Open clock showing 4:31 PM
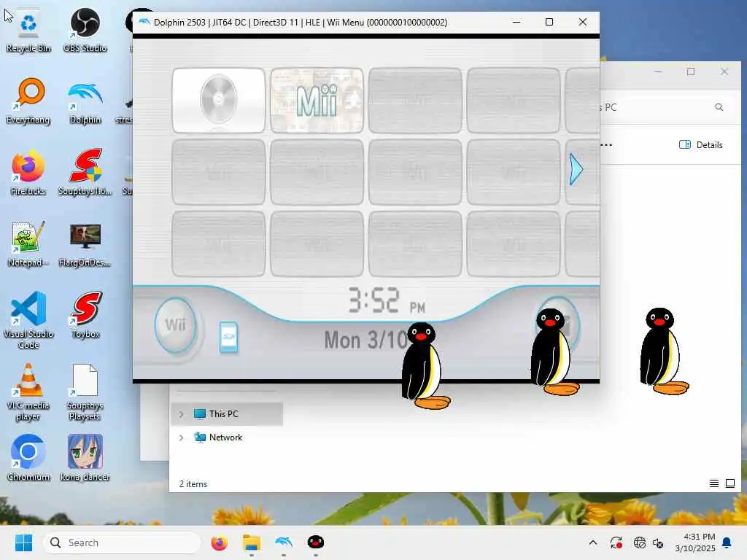Screen dimensions: 747x560 695,542
